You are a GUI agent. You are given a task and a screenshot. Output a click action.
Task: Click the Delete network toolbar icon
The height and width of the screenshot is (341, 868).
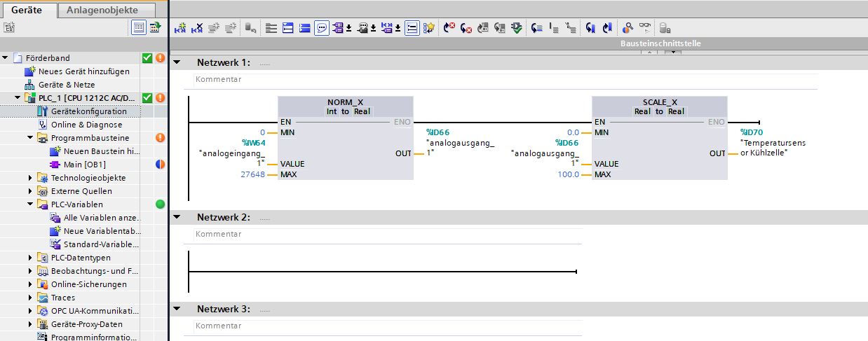tap(197, 28)
